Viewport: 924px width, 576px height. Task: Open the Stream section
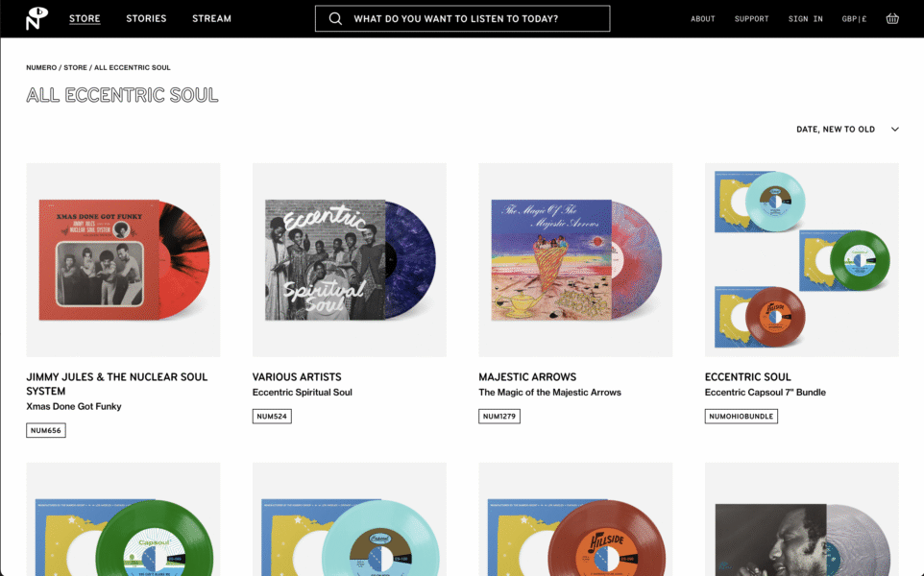[211, 18]
